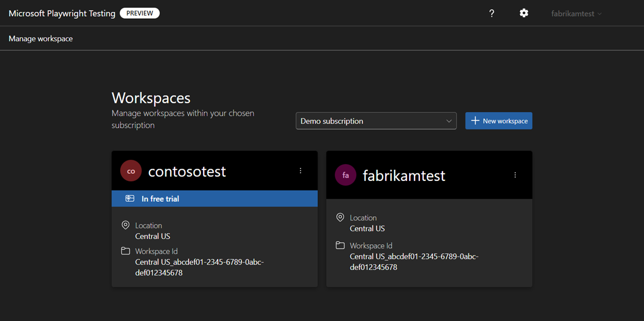Image resolution: width=644 pixels, height=321 pixels.
Task: Click the PREVIEW badge
Action: pos(139,13)
